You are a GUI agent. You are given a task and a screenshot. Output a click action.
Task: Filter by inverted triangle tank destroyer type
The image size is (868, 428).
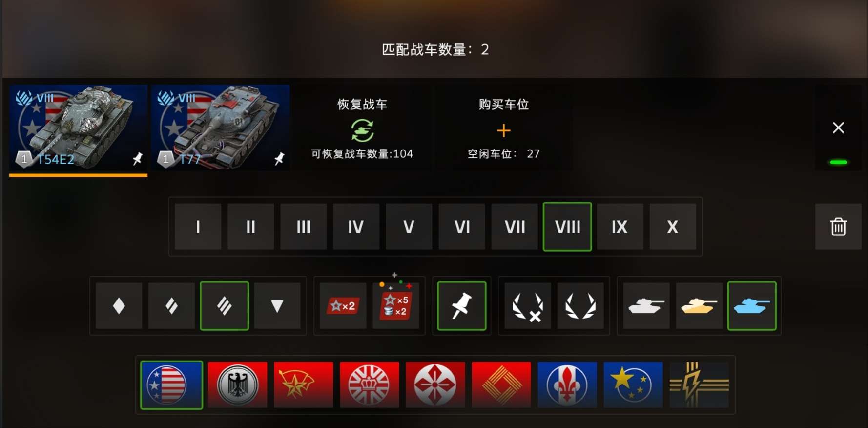pos(277,306)
